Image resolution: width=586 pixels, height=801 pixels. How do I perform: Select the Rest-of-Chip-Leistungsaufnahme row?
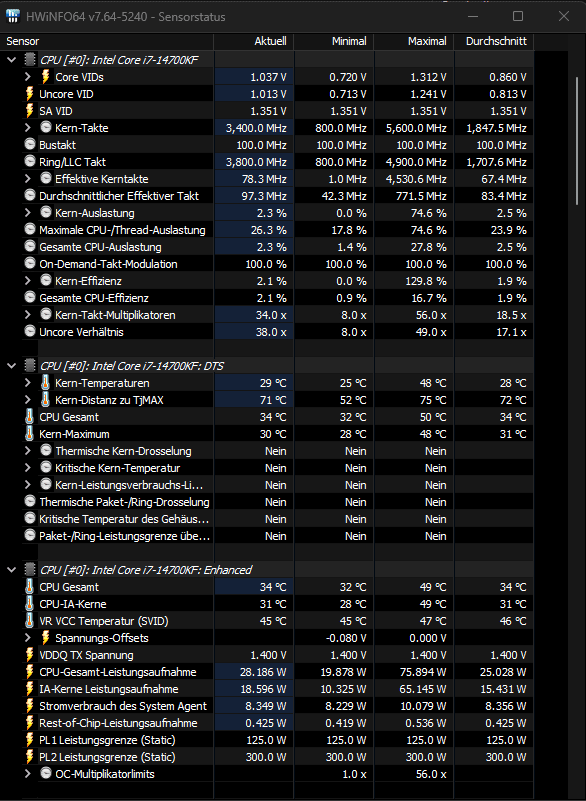click(x=278, y=723)
